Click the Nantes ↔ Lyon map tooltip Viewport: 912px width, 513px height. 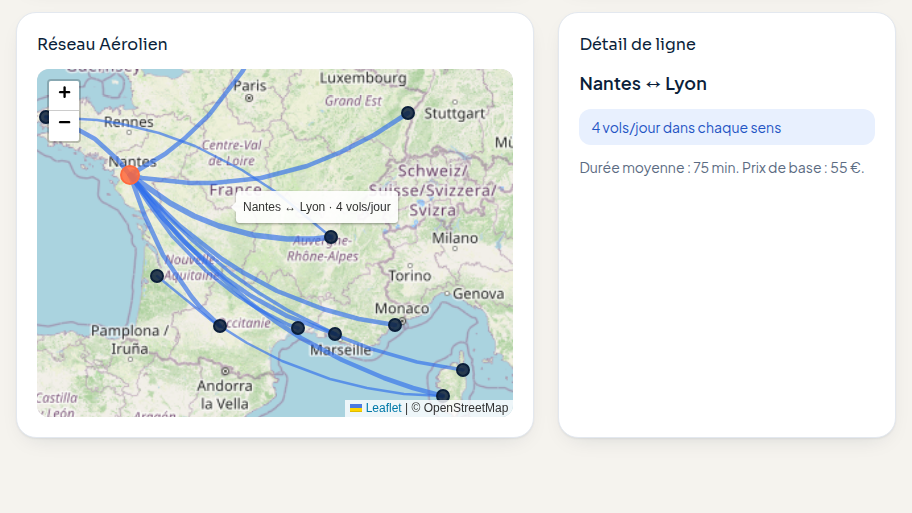(x=317, y=207)
